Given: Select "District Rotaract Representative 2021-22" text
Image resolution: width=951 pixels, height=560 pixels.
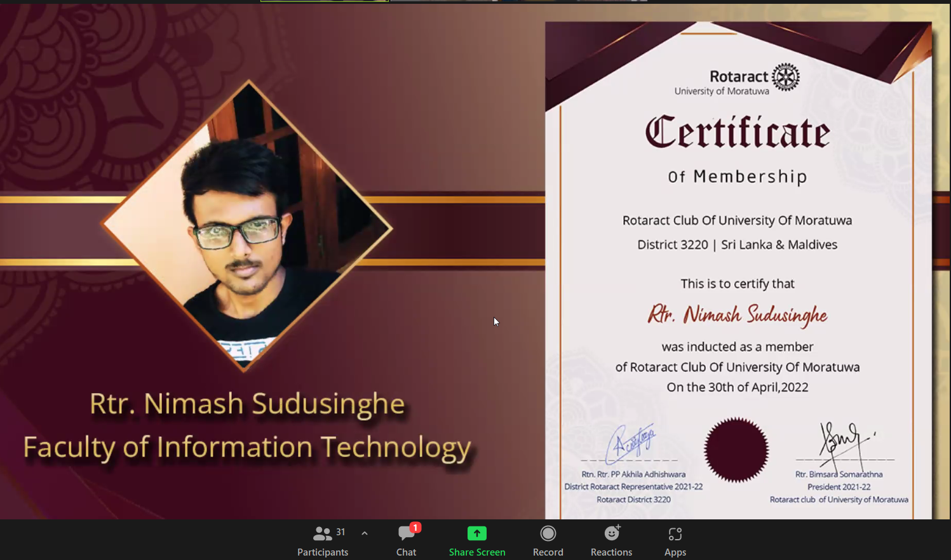Looking at the screenshot, I should point(633,487).
